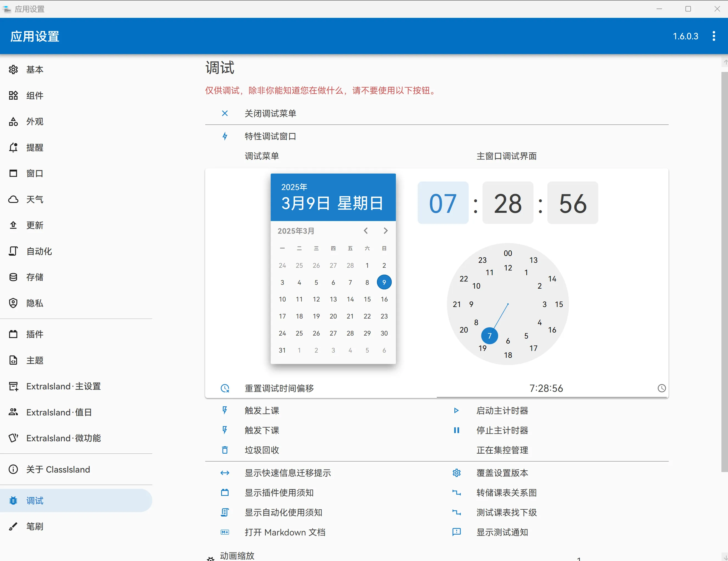The image size is (728, 561).
Task: Click the lightning icon for 特性调试窗口
Action: pos(225,136)
